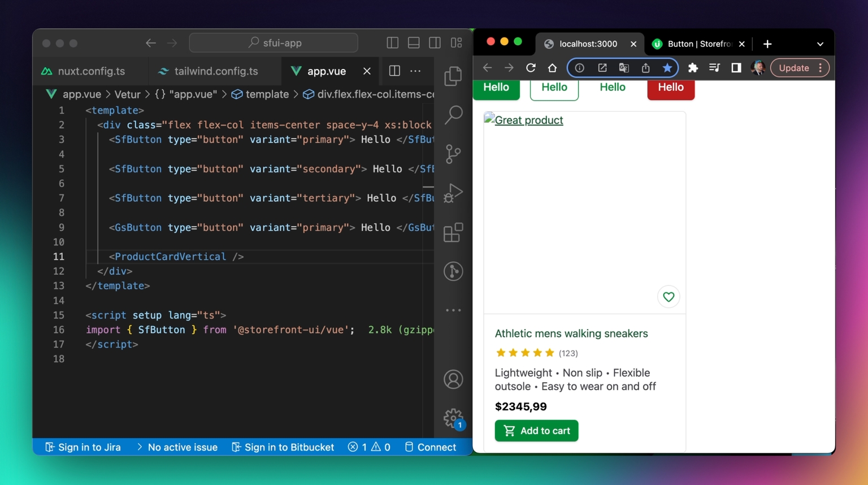Open the media controls playlist icon
This screenshot has height=485, width=868.
(714, 68)
